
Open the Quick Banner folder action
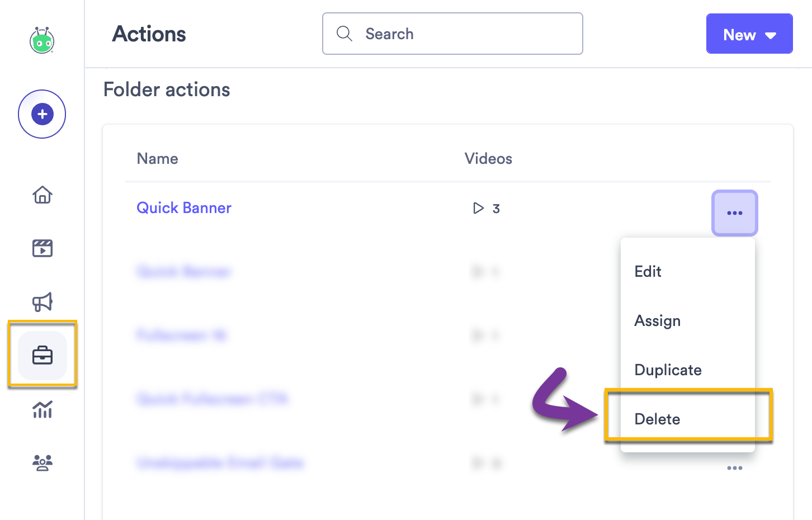184,207
